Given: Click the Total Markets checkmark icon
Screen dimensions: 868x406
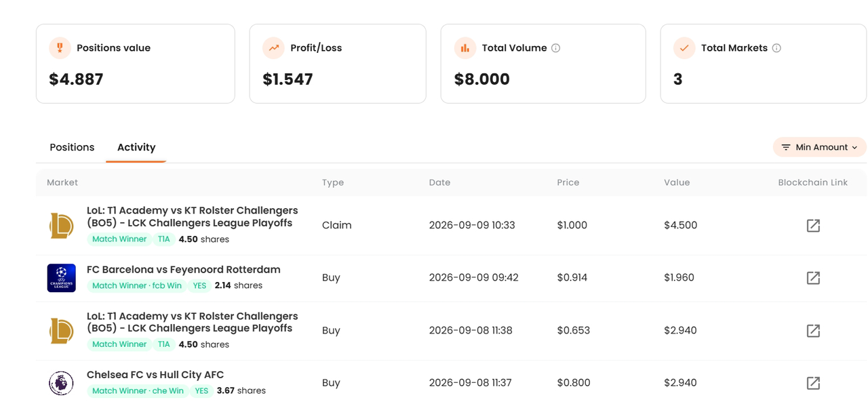Looking at the screenshot, I should coord(684,48).
